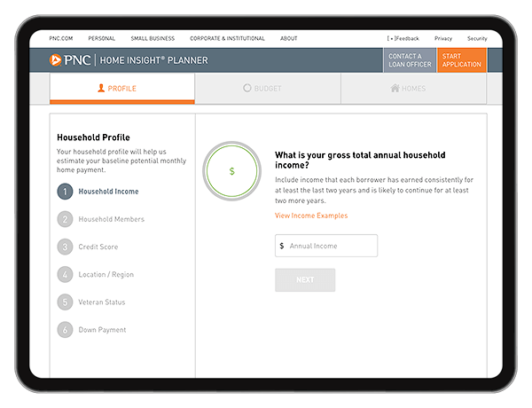Screen dimensions: 532x408
Task: Open Corporate & Institutional menu item
Action: [x=227, y=38]
